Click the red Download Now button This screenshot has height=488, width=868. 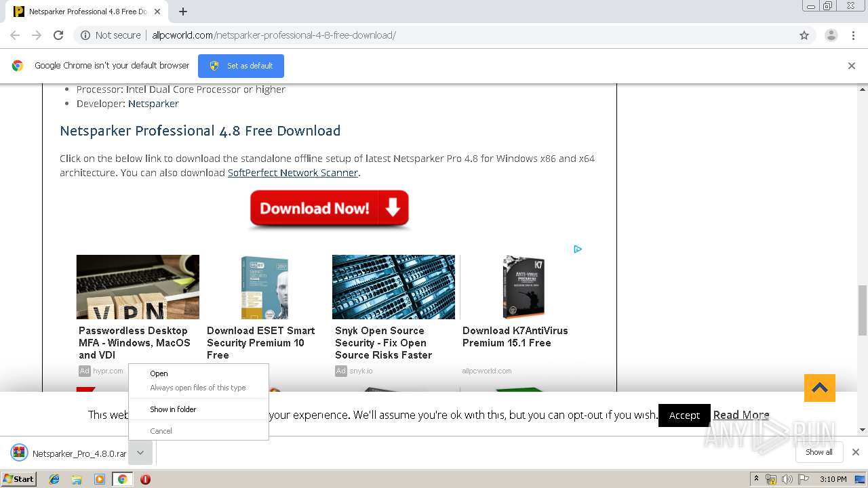tap(330, 209)
